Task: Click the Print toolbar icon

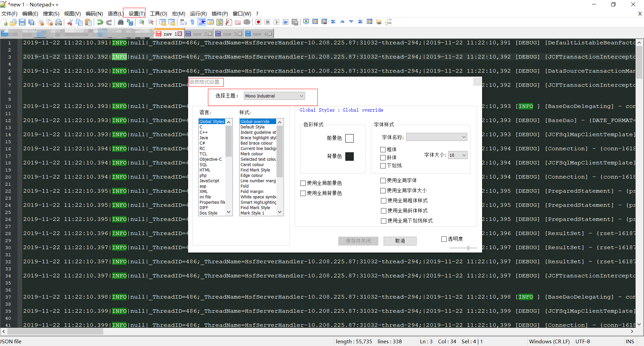Action: tap(58, 22)
